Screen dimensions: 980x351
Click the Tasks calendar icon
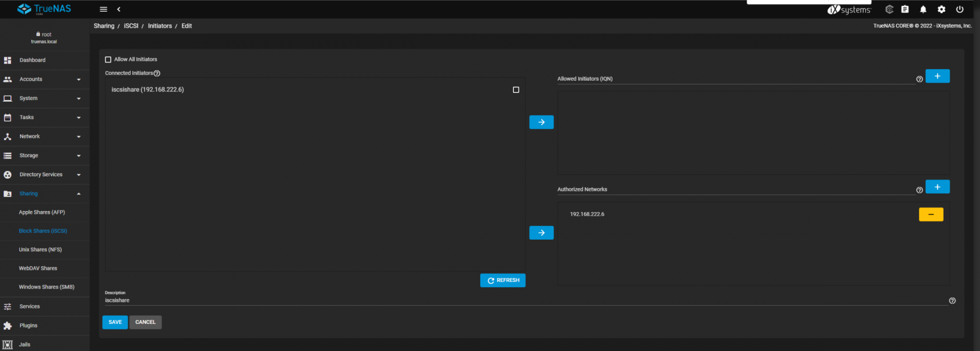click(8, 118)
